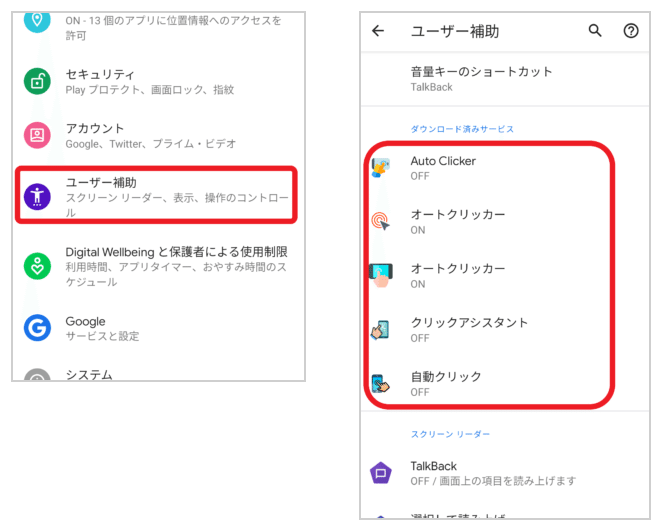
Task: Select Auto Clicker service label
Action: [443, 161]
